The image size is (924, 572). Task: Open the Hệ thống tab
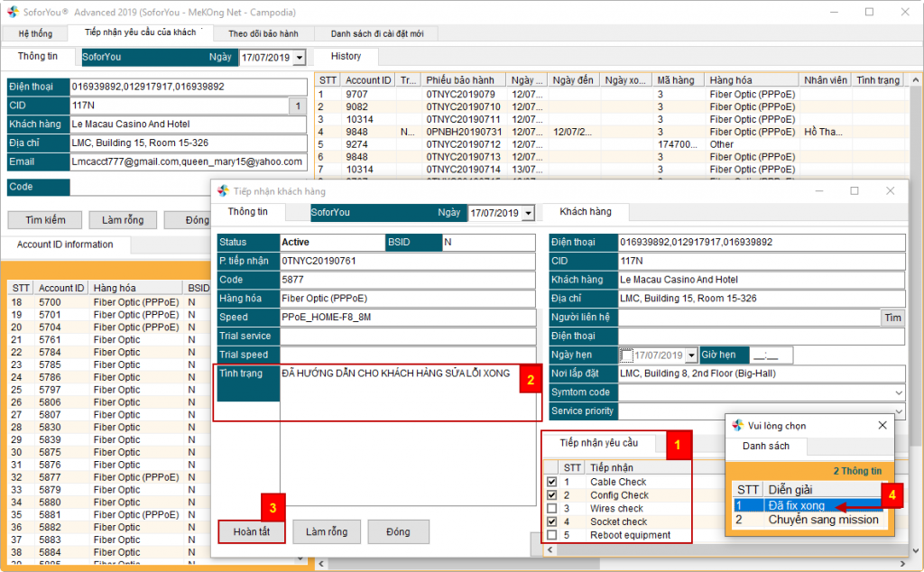(36, 33)
